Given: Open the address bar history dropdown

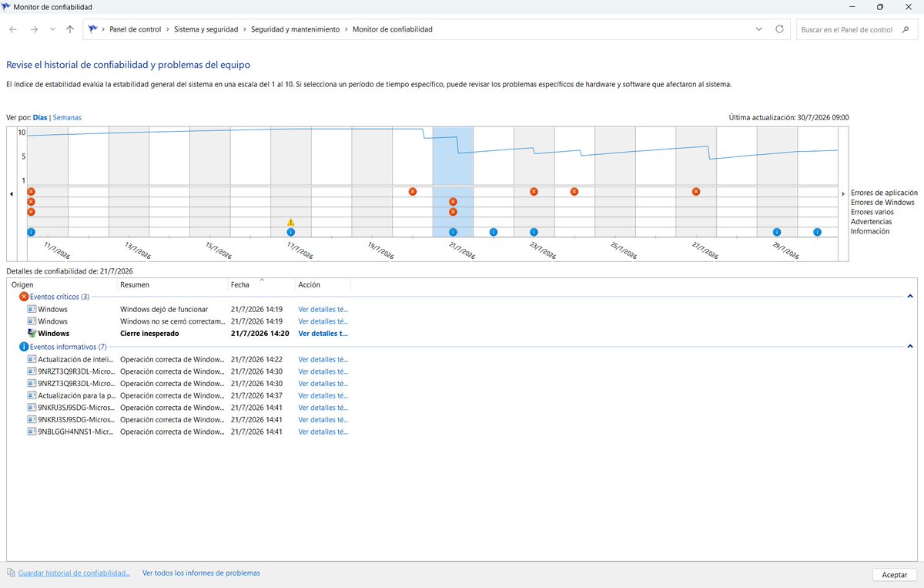Looking at the screenshot, I should [x=760, y=29].
